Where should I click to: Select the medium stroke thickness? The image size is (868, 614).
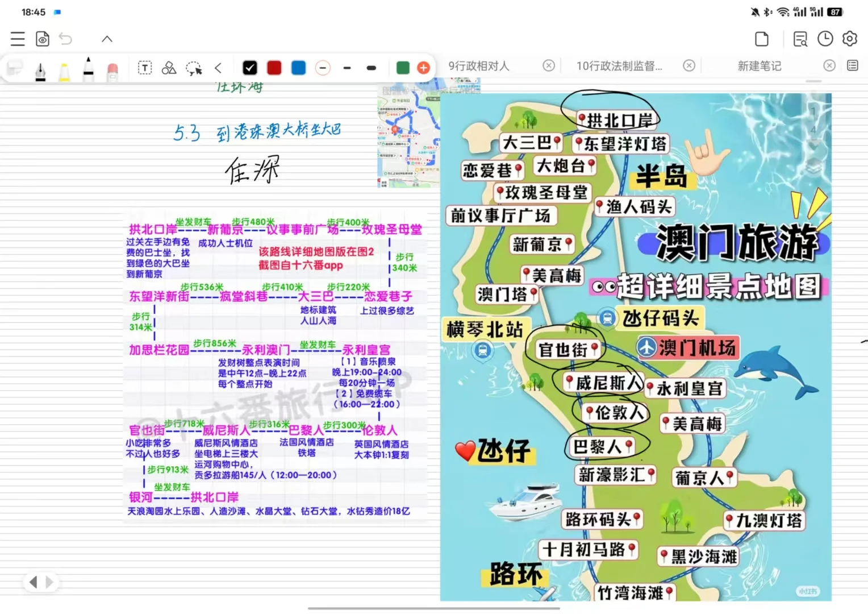point(347,68)
